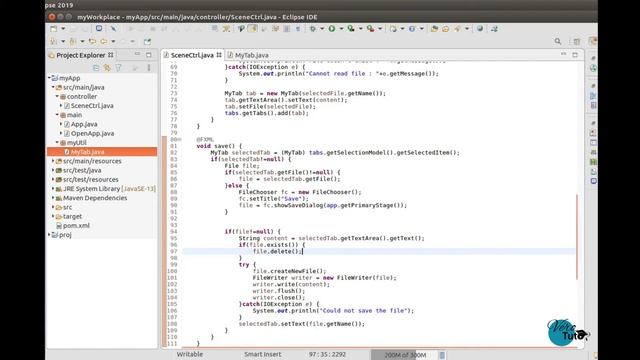Click the Coverage launch icon
This screenshot has height=360, width=640.
tap(351, 29)
